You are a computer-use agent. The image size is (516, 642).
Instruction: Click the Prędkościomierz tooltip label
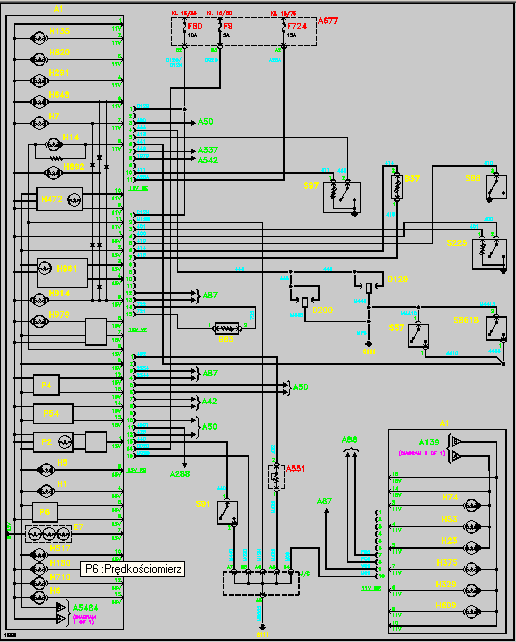point(132,569)
